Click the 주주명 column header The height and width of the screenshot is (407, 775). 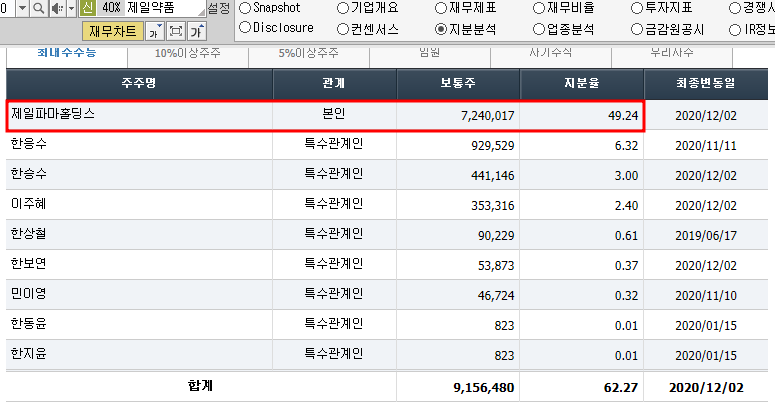[x=139, y=83]
